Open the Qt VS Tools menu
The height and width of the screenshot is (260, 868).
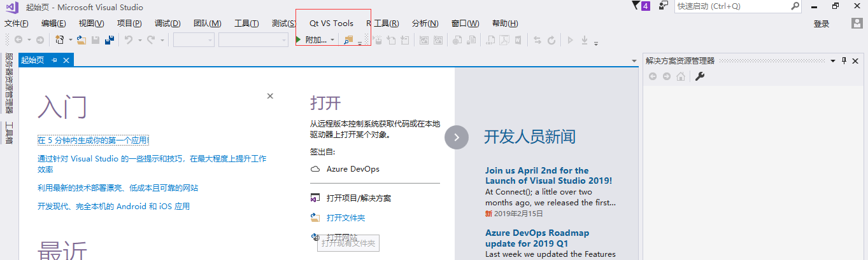point(331,24)
